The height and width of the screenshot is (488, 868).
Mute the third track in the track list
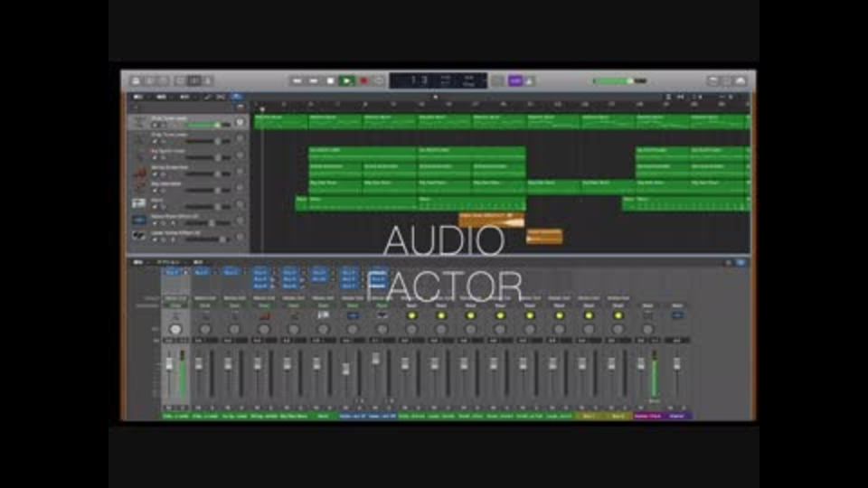pos(155,157)
